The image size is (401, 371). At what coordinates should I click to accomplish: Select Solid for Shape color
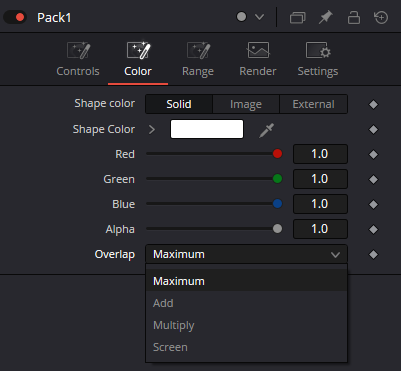point(179,104)
